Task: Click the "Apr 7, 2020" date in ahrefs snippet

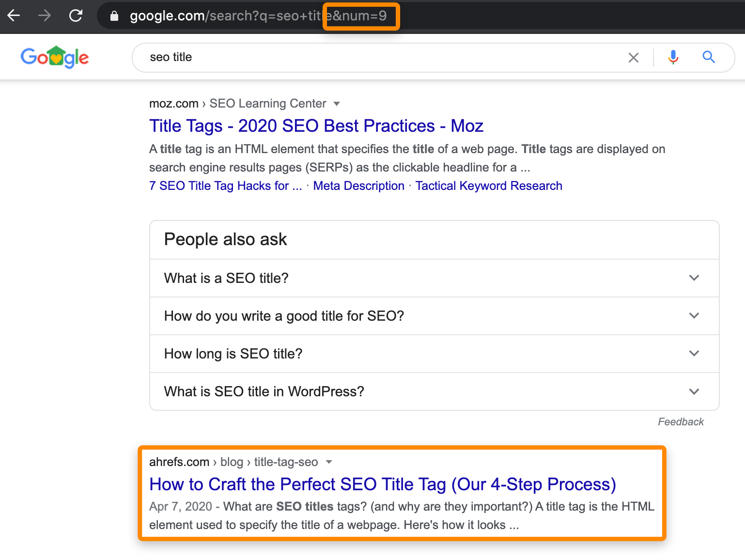Action: tap(181, 507)
